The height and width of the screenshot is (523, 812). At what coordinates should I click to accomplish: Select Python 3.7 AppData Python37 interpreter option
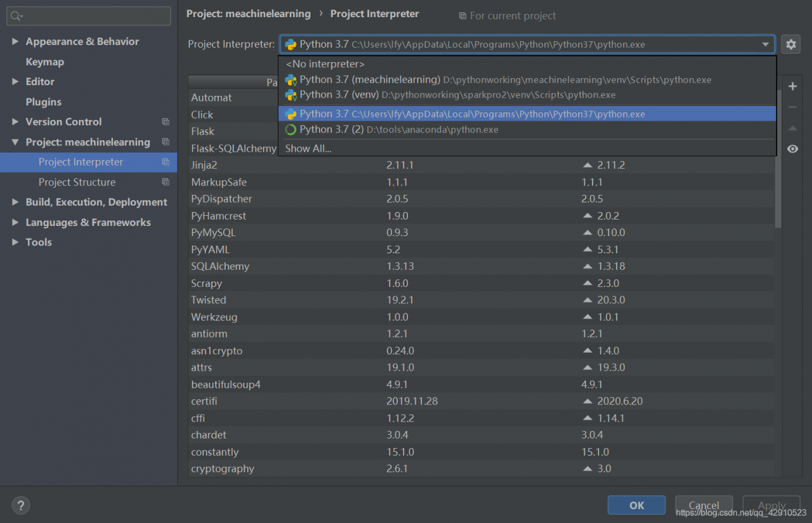point(527,114)
